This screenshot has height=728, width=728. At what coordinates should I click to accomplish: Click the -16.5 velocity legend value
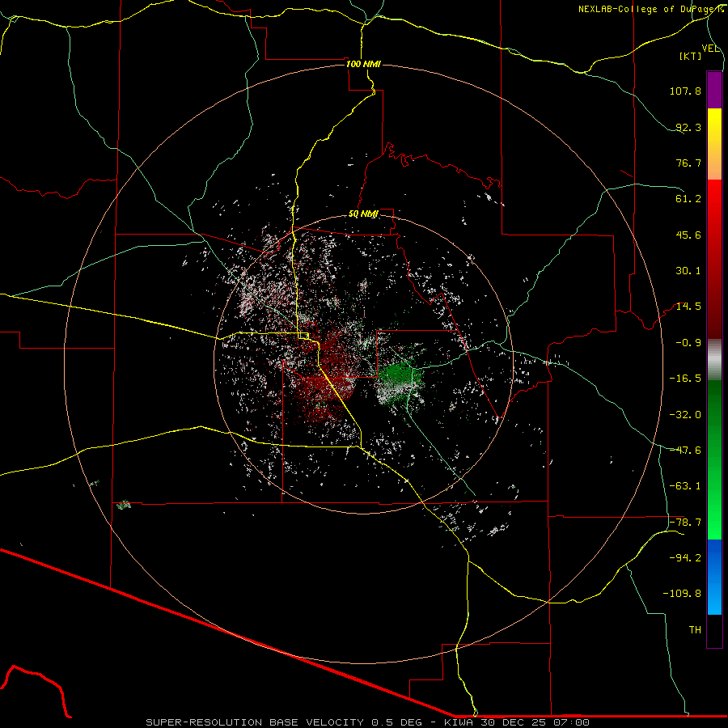685,379
